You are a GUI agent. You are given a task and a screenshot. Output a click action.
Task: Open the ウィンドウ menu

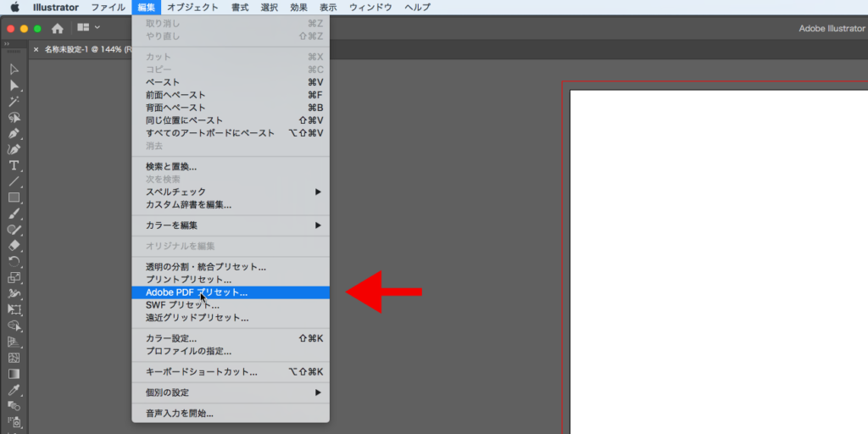tap(370, 7)
